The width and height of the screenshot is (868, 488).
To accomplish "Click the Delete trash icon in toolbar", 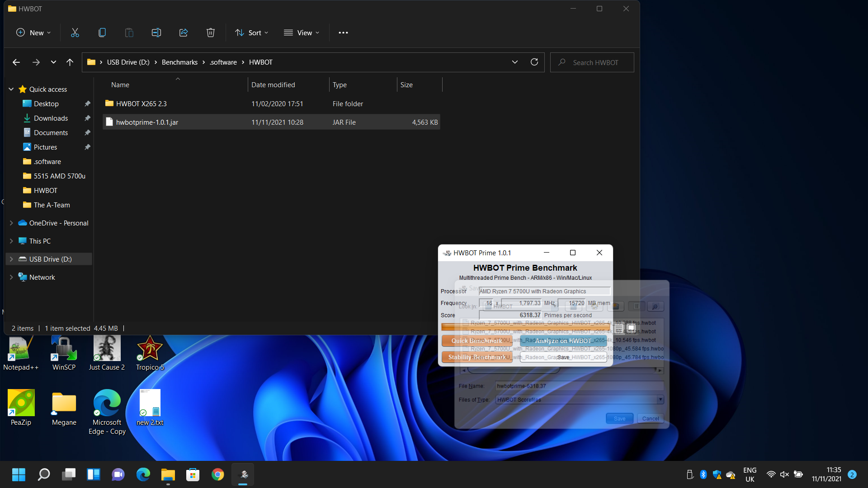I will [211, 33].
